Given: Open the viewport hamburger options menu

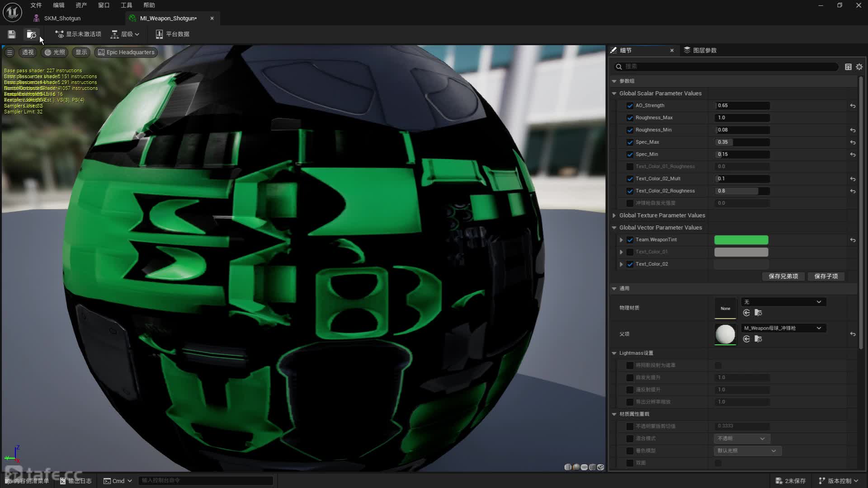Looking at the screenshot, I should tap(9, 52).
